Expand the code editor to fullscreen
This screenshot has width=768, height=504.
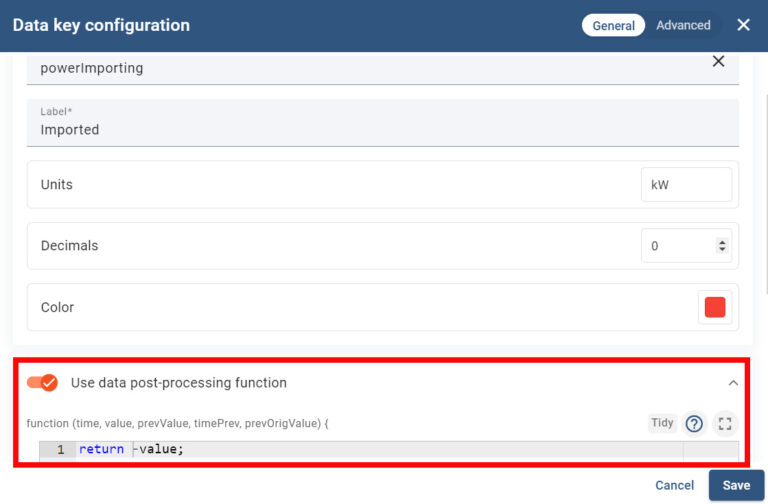(725, 423)
